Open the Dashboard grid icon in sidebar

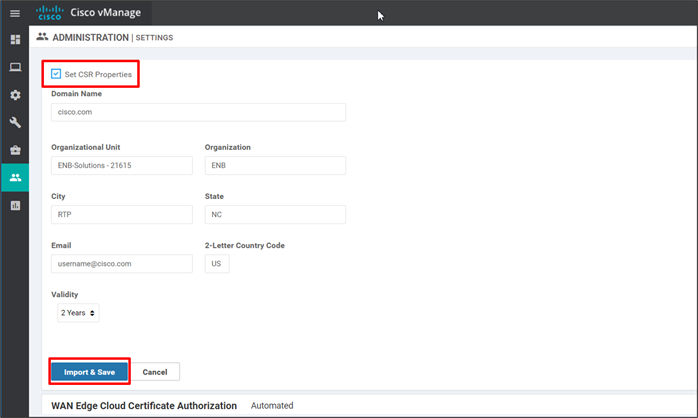coord(15,40)
